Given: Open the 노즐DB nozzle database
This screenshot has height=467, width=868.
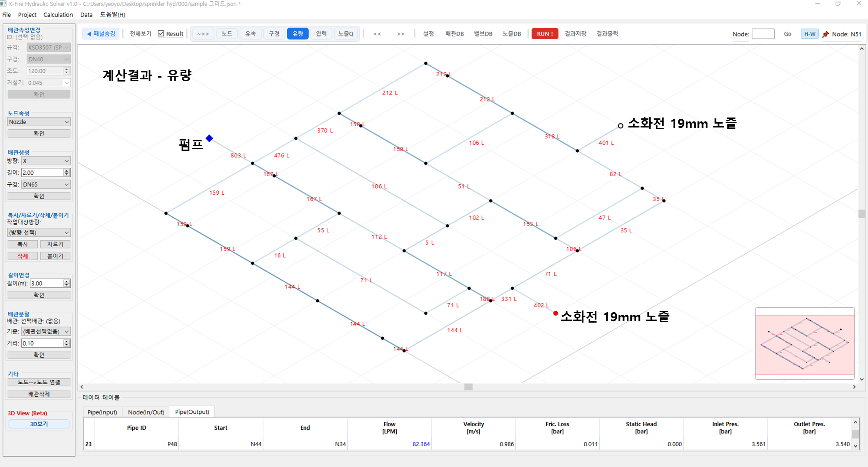Looking at the screenshot, I should 512,33.
